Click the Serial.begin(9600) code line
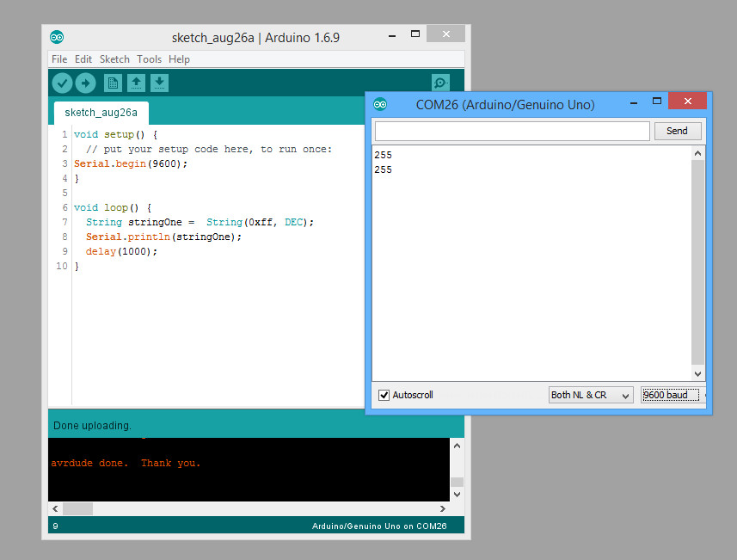737x560 pixels. (131, 163)
